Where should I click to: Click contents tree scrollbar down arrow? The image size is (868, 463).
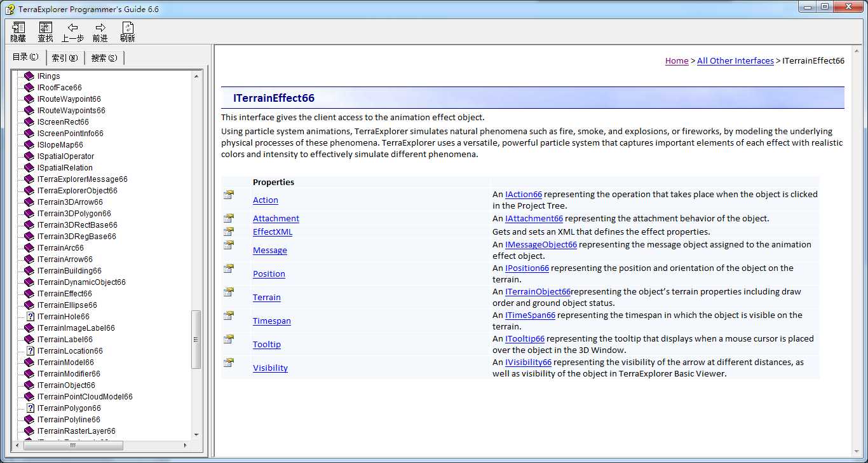pyautogui.click(x=196, y=434)
